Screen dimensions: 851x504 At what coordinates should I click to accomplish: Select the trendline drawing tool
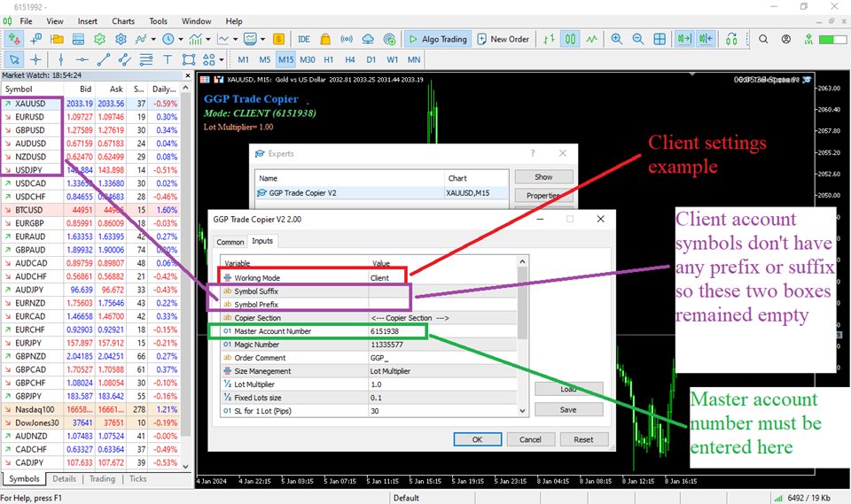coord(104,59)
